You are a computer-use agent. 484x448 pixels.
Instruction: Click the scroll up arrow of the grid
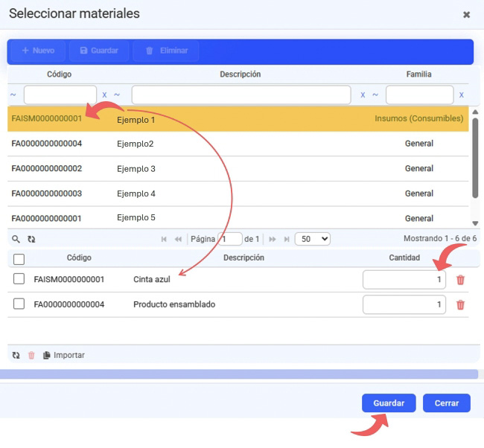click(x=475, y=112)
